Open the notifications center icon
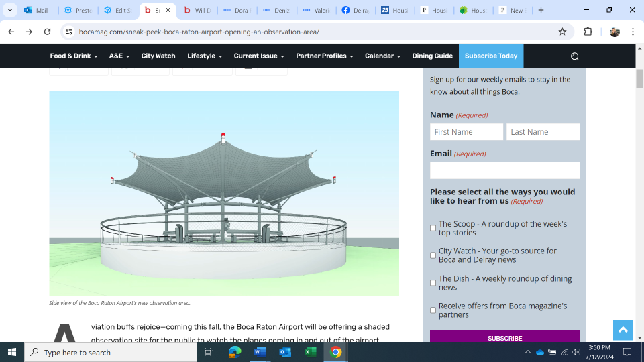This screenshot has height=362, width=644. (627, 352)
